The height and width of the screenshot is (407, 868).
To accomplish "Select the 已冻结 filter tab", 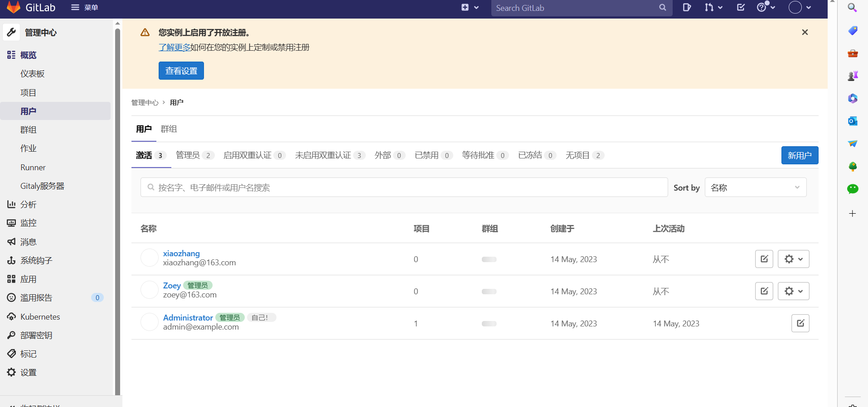I will pos(537,155).
